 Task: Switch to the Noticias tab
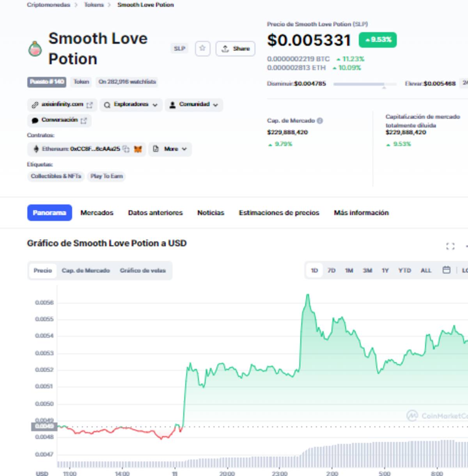coord(211,213)
